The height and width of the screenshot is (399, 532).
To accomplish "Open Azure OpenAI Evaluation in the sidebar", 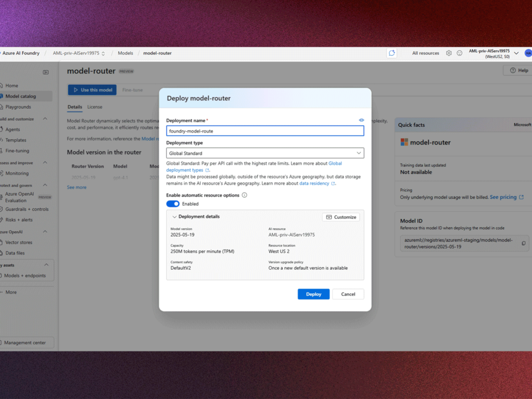I will pos(19,197).
